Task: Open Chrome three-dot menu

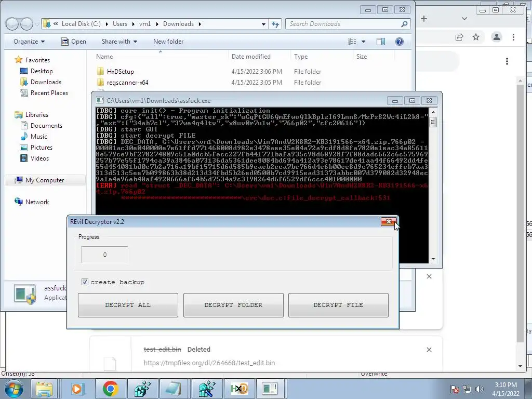Action: pyautogui.click(x=513, y=37)
